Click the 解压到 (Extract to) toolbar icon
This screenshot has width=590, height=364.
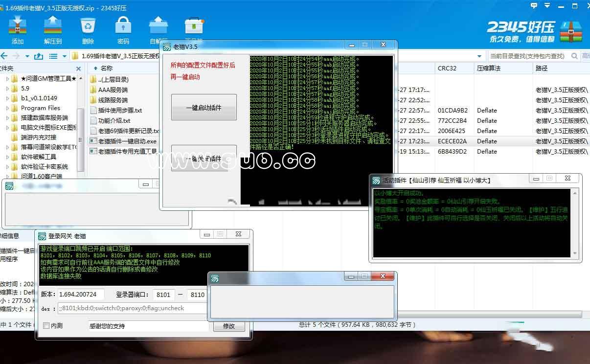(x=53, y=25)
